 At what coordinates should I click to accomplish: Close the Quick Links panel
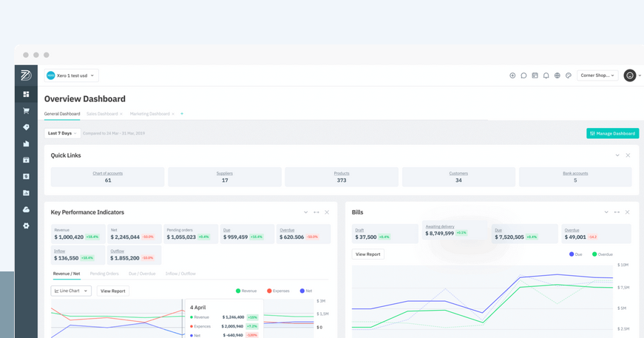pos(628,155)
